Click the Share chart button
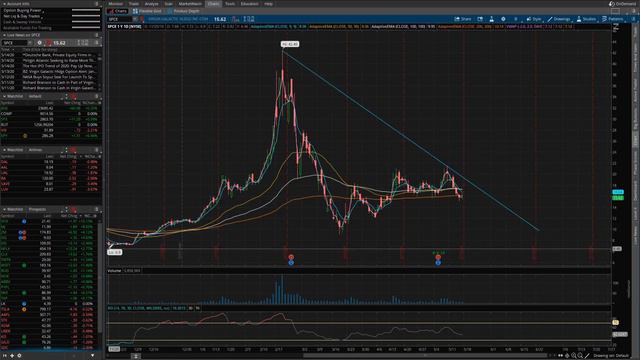This screenshot has height=360, width=640. [x=463, y=19]
